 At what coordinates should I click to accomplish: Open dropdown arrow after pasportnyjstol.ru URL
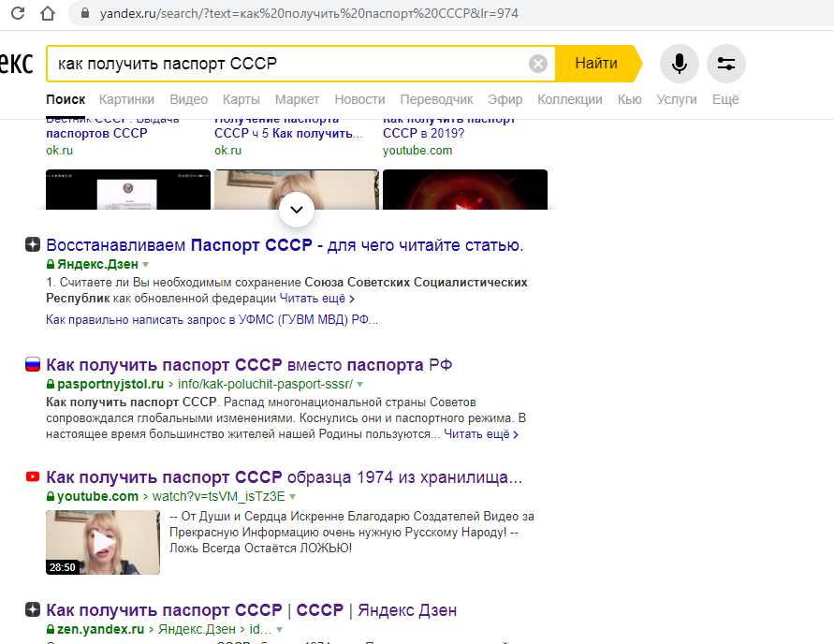tap(360, 384)
